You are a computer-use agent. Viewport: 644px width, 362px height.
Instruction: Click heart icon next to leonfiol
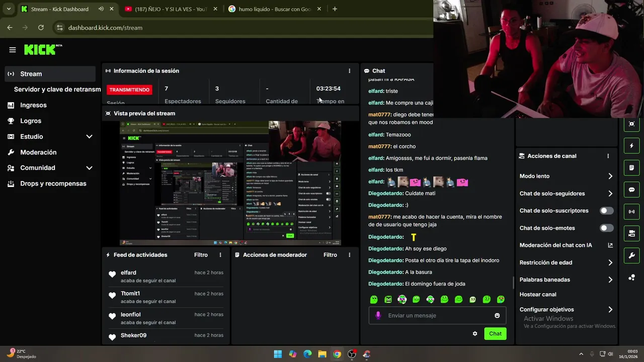click(x=112, y=316)
